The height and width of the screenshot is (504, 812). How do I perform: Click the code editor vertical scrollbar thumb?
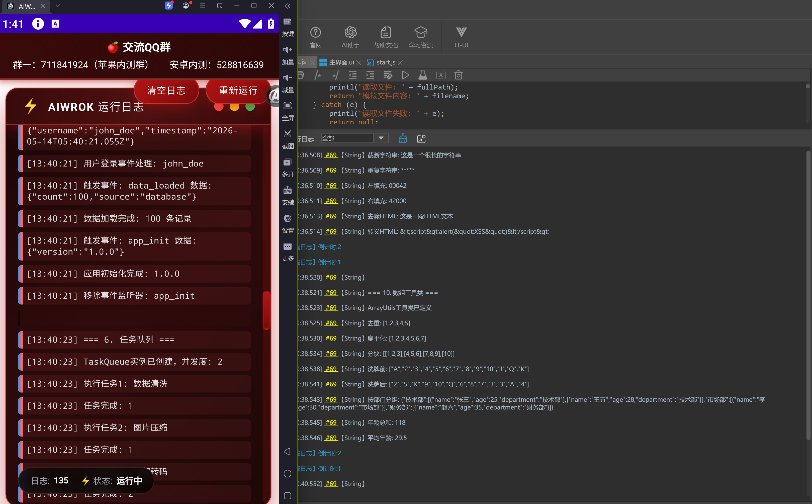808,86
